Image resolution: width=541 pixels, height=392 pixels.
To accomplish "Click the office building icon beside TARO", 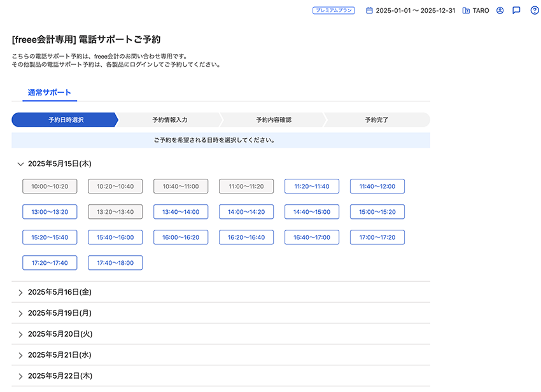I will [466, 11].
